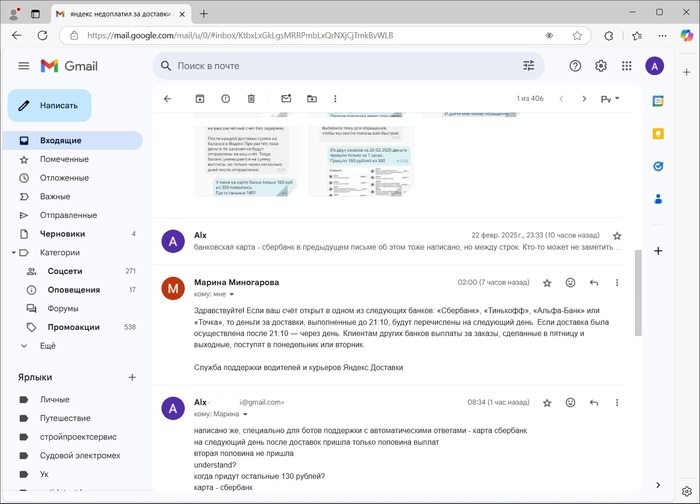Image resolution: width=700 pixels, height=504 pixels.
Task: Get add-ons plus icon in side panel
Action: [x=658, y=251]
